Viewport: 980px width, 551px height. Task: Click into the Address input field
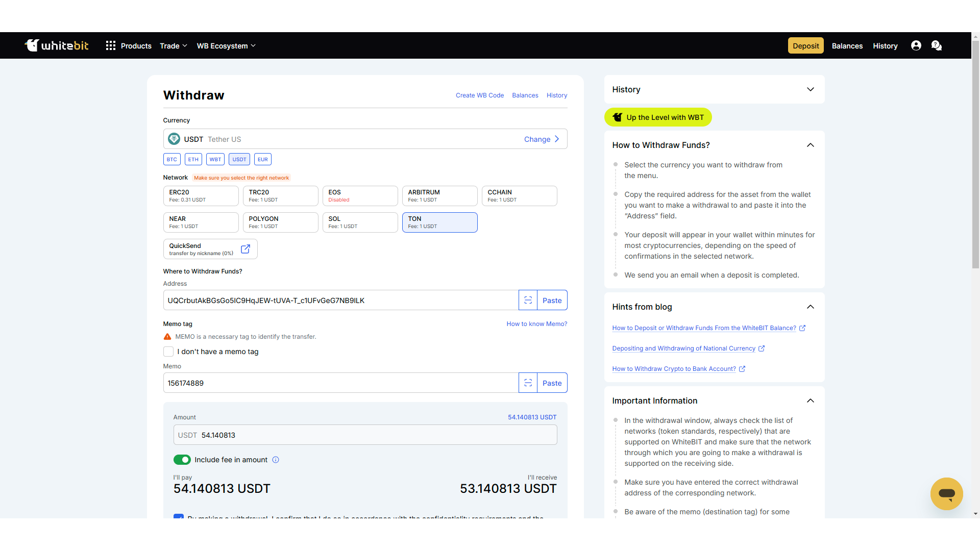click(x=341, y=300)
